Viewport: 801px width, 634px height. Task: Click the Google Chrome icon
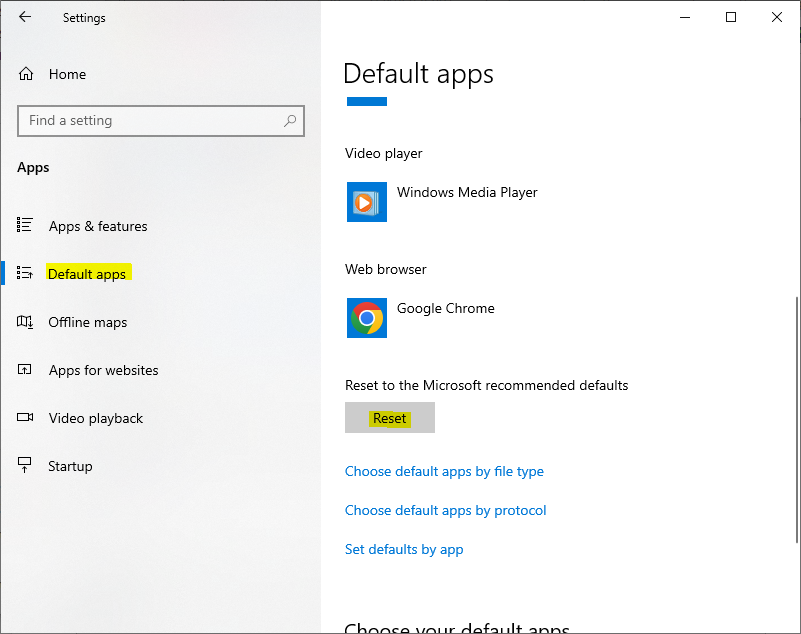click(367, 318)
